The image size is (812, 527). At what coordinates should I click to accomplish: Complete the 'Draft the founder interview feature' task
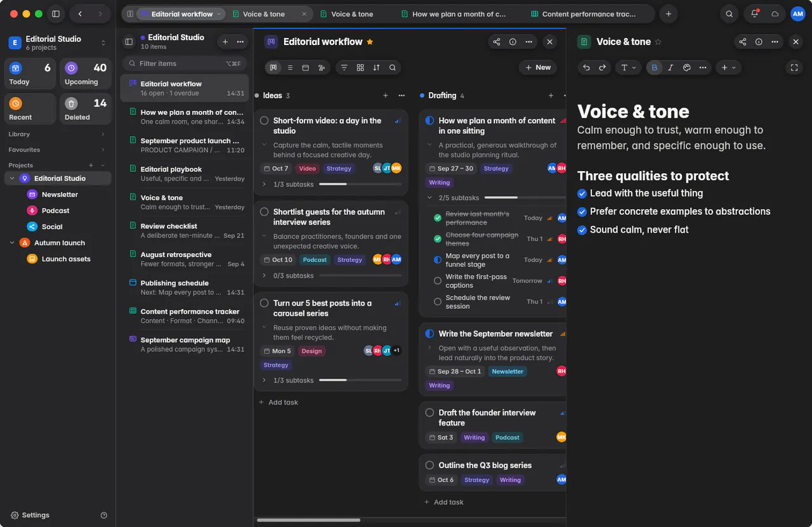pyautogui.click(x=429, y=413)
